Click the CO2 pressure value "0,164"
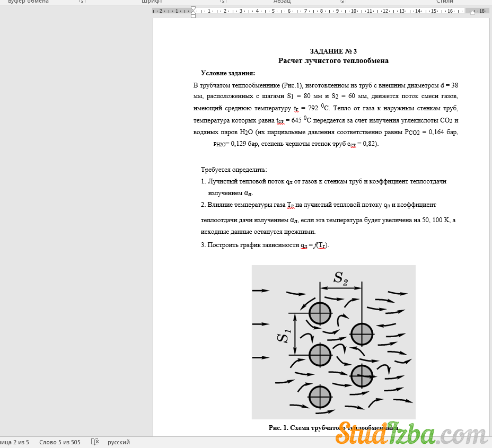This screenshot has height=448, width=492. tap(436, 132)
